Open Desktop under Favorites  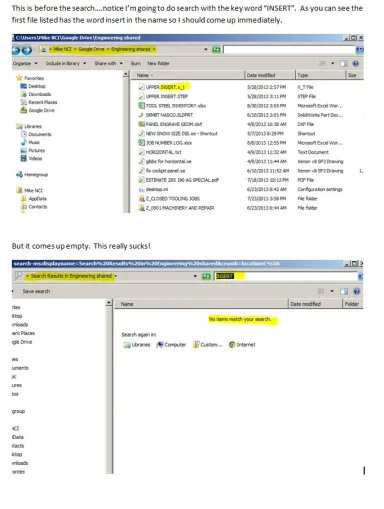(x=33, y=86)
